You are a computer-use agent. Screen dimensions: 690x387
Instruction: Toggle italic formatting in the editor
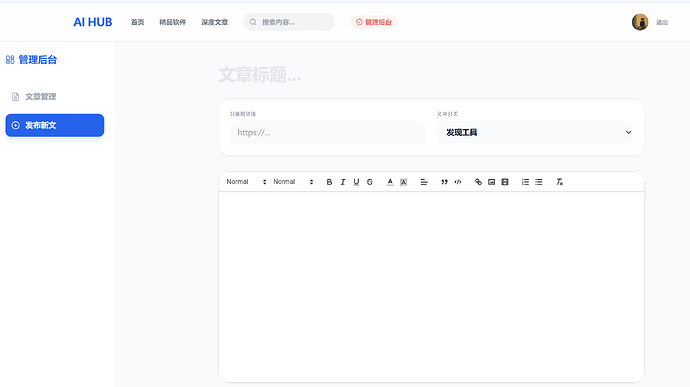[343, 182]
